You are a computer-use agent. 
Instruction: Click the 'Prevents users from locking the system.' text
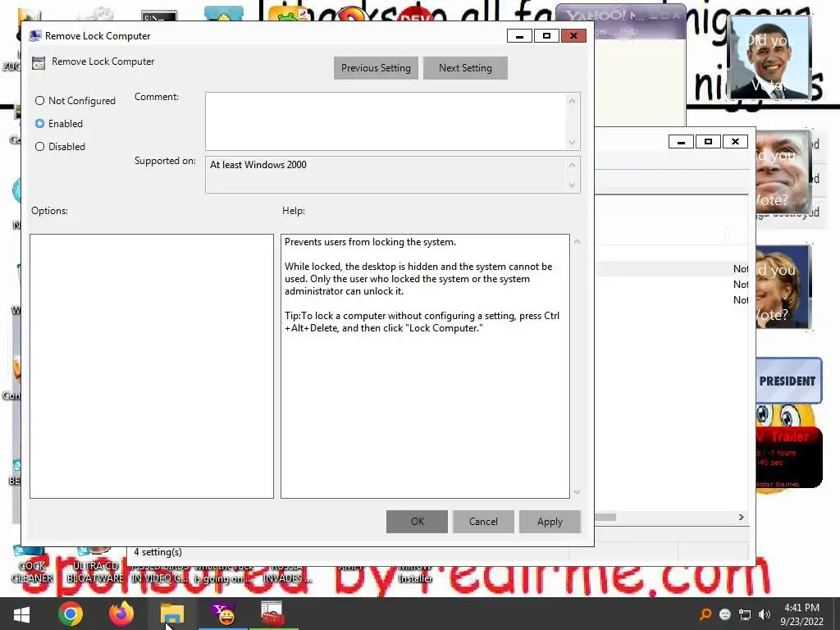pos(370,242)
